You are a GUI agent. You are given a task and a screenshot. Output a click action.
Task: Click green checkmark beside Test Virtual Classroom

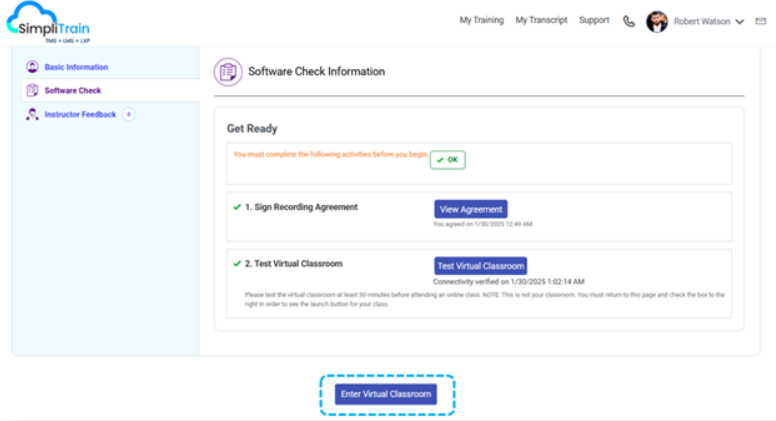[x=237, y=264]
